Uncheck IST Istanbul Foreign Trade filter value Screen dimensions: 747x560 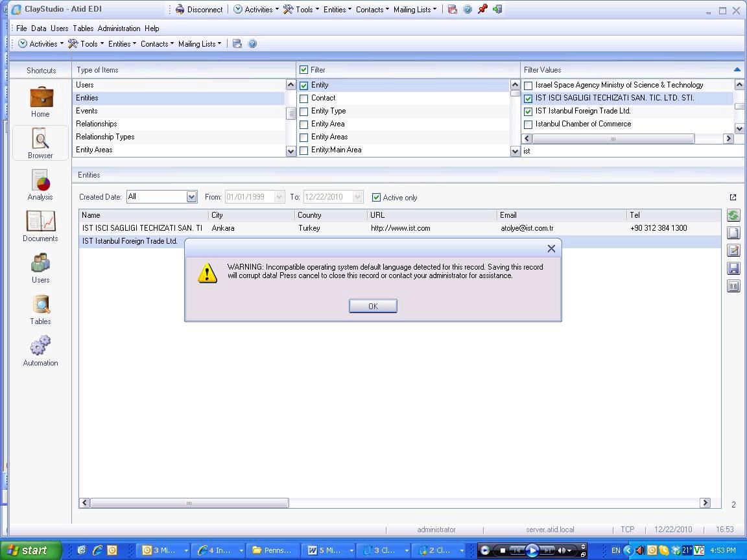(528, 111)
